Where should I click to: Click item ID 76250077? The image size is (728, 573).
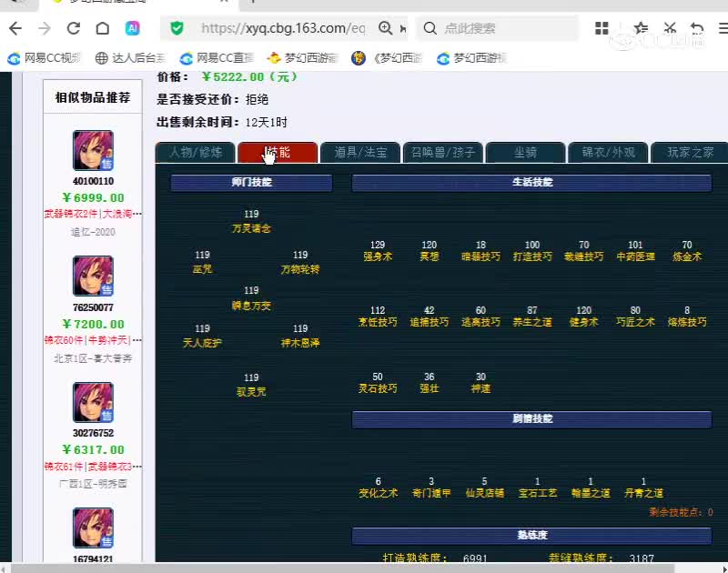(x=93, y=307)
